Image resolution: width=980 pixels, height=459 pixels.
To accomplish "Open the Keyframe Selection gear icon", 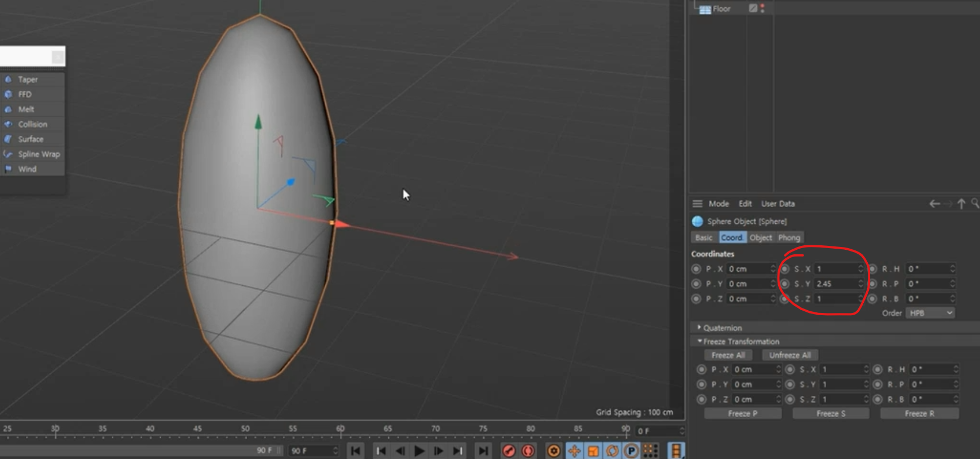I will tap(554, 451).
